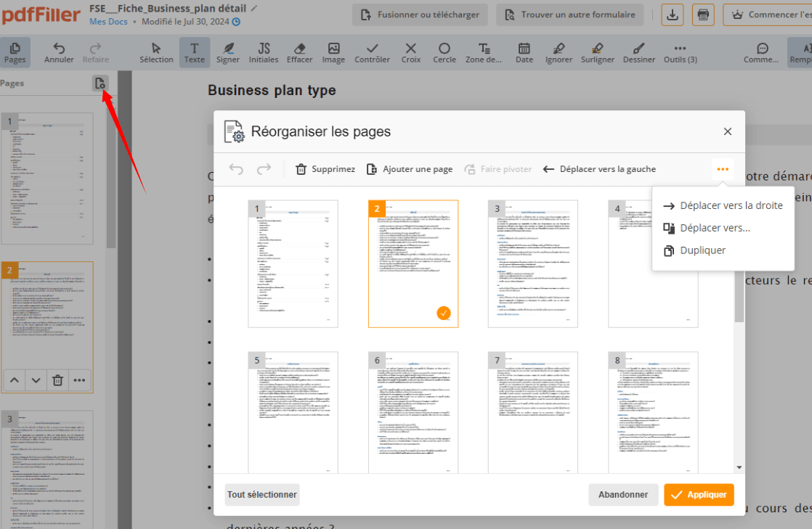Click the download icon in the header
The height and width of the screenshot is (529, 812).
point(672,15)
